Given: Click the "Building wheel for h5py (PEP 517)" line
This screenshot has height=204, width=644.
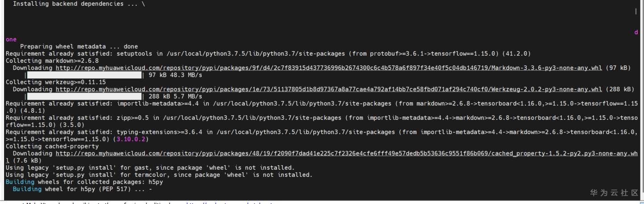Looking at the screenshot, I should (x=83, y=189).
